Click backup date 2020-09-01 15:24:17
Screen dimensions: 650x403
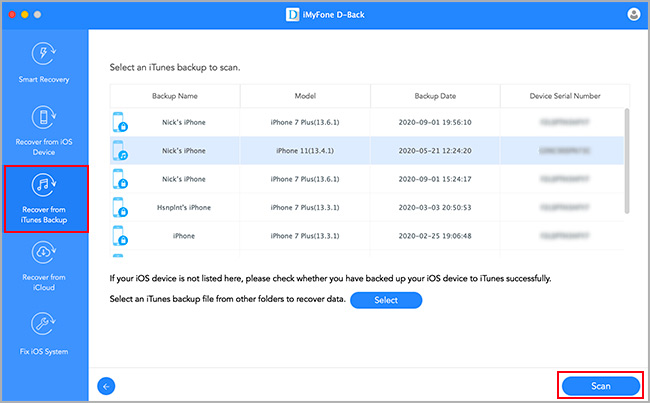[x=435, y=179]
